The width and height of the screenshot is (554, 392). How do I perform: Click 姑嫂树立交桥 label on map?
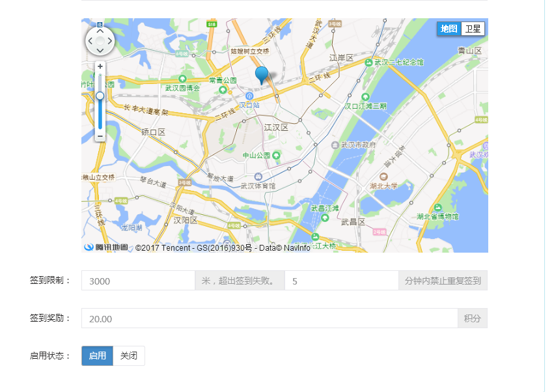(x=250, y=51)
